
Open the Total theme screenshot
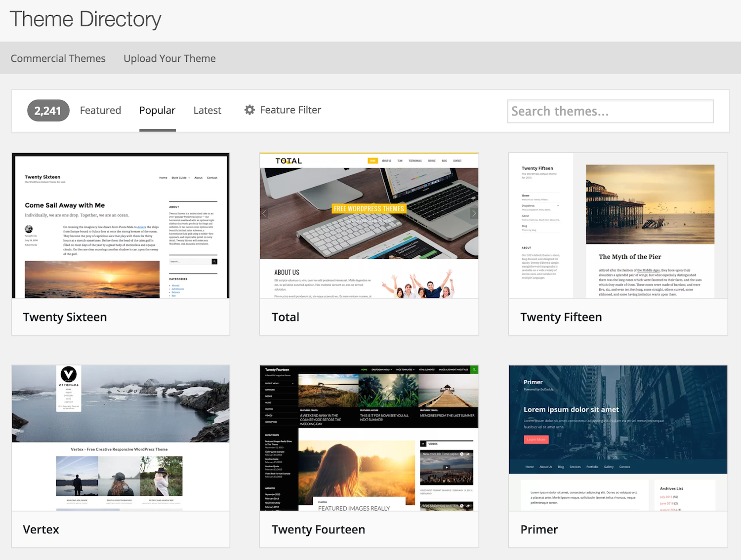click(369, 226)
